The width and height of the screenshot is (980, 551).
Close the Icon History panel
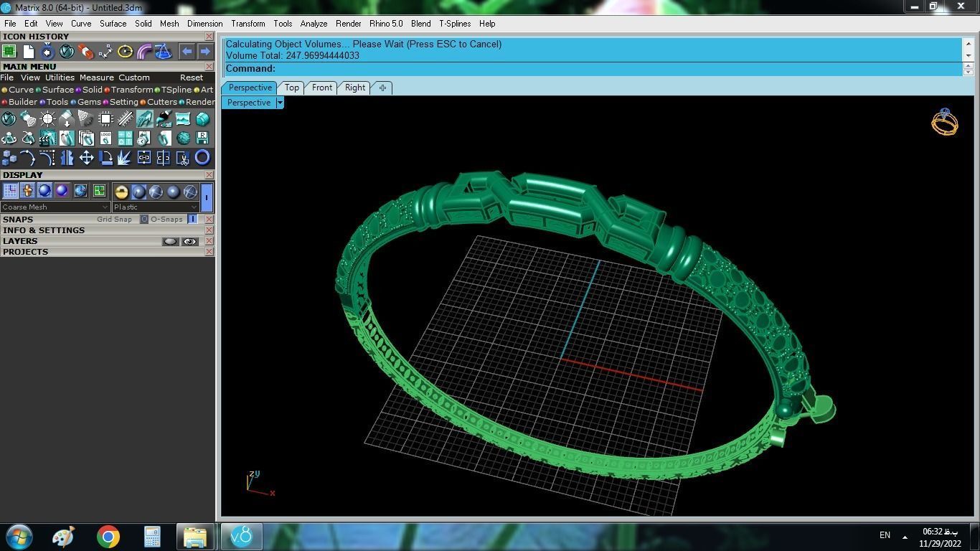209,37
